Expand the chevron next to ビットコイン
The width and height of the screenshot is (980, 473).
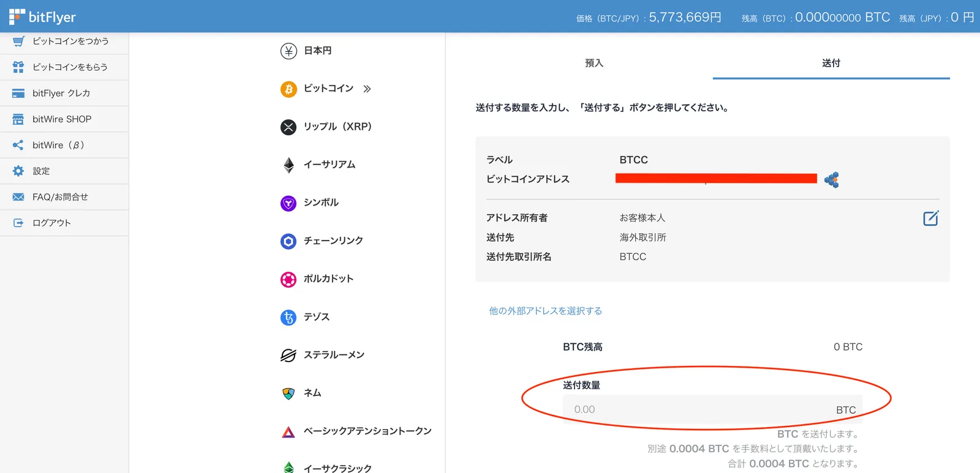[367, 89]
